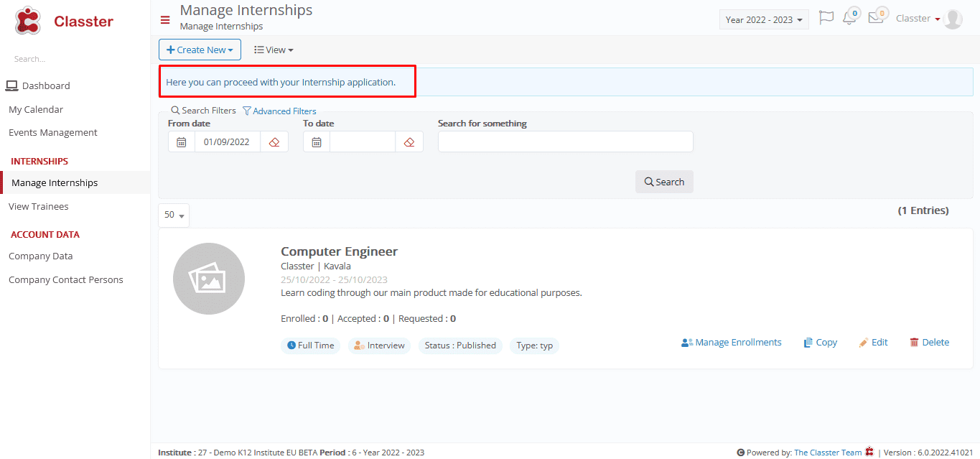This screenshot has height=459, width=980.
Task: Click the Classter | Kavala company text
Action: point(316,266)
